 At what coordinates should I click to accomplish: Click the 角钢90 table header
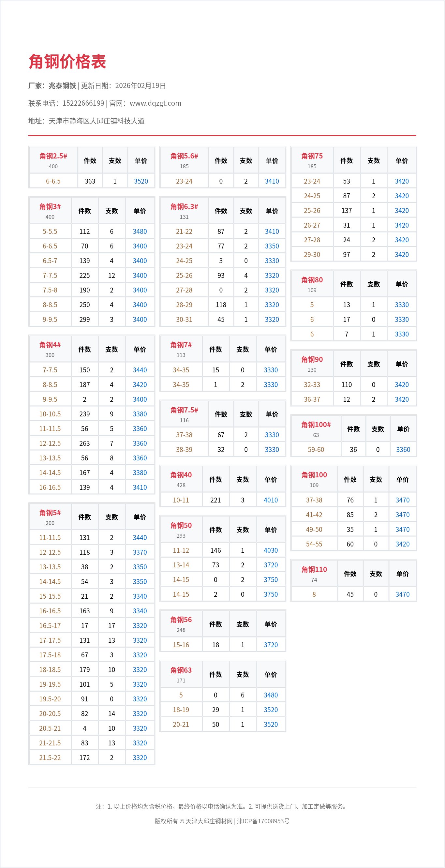(x=312, y=364)
